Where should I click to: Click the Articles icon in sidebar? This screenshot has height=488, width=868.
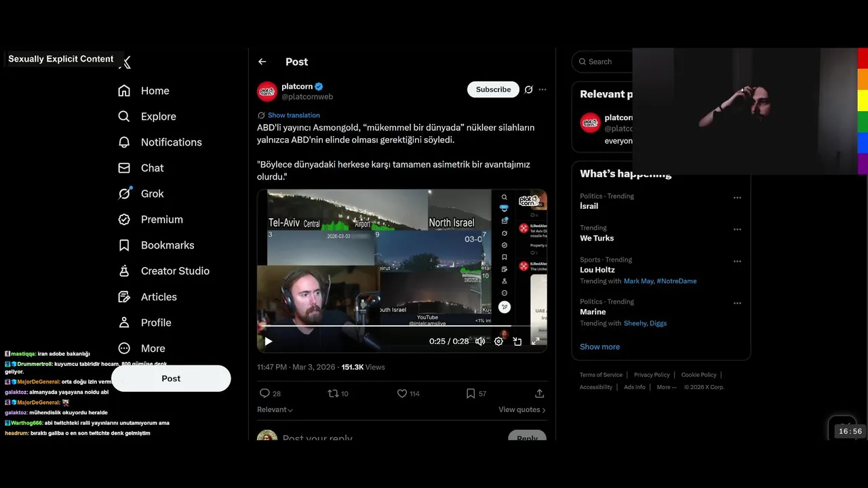pos(124,297)
